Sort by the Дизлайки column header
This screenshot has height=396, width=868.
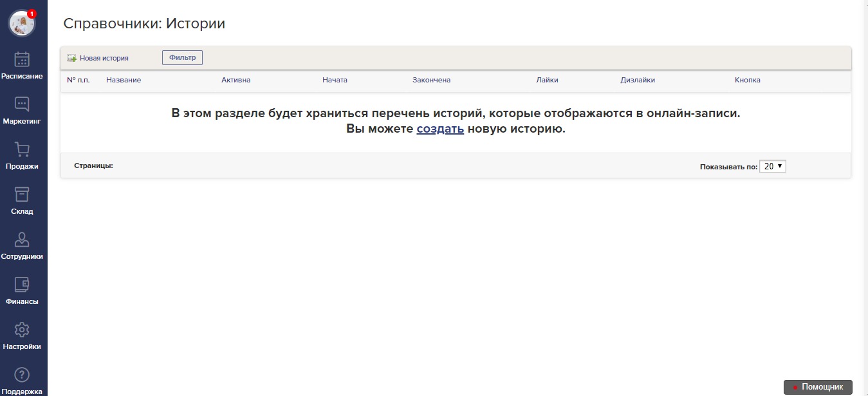point(638,80)
